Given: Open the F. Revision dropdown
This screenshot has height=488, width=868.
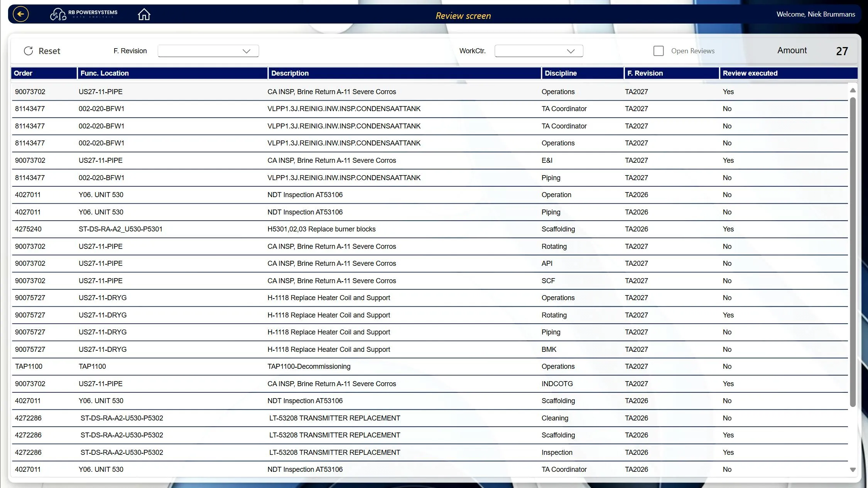Looking at the screenshot, I should tap(208, 51).
